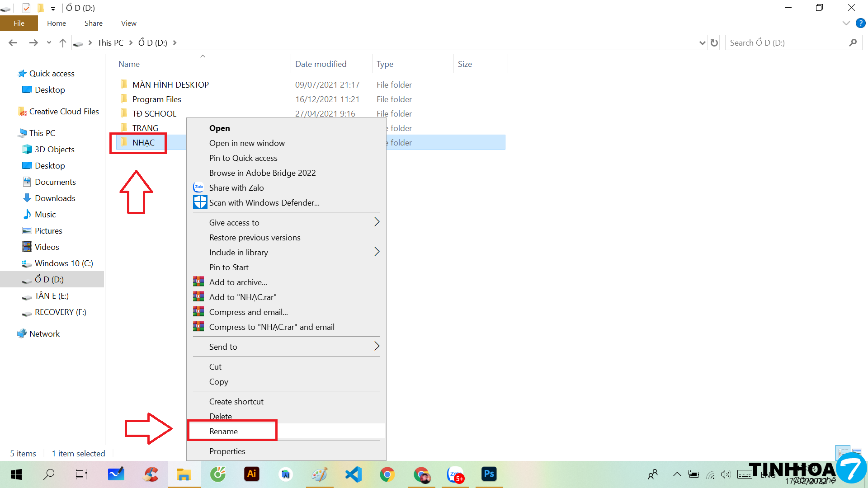Click the Help question mark icon
Viewport: 868px width, 488px height.
point(860,23)
